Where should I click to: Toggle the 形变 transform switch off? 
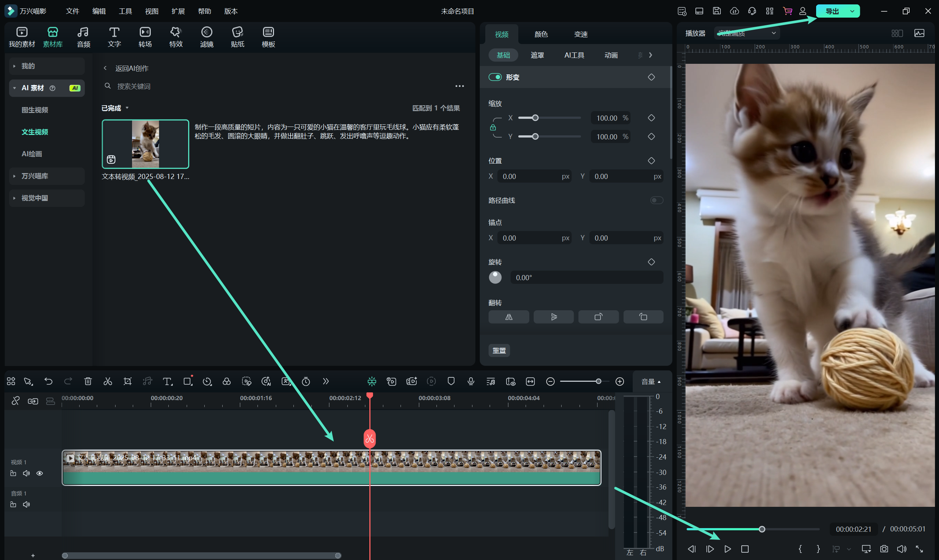click(495, 77)
